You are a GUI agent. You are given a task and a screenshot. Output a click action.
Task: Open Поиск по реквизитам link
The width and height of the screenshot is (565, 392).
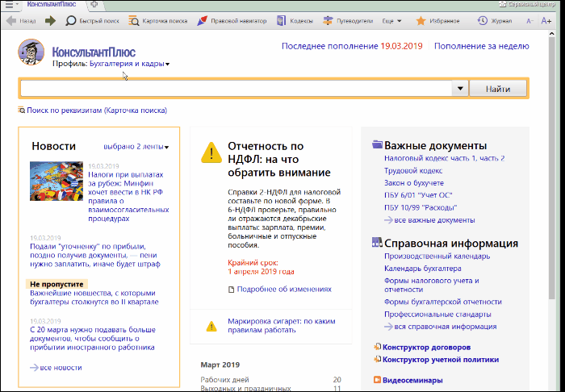pyautogui.click(x=97, y=111)
